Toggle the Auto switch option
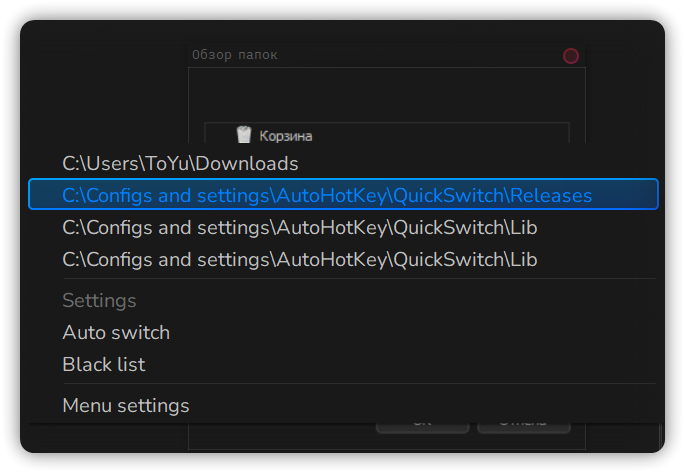 pyautogui.click(x=116, y=332)
